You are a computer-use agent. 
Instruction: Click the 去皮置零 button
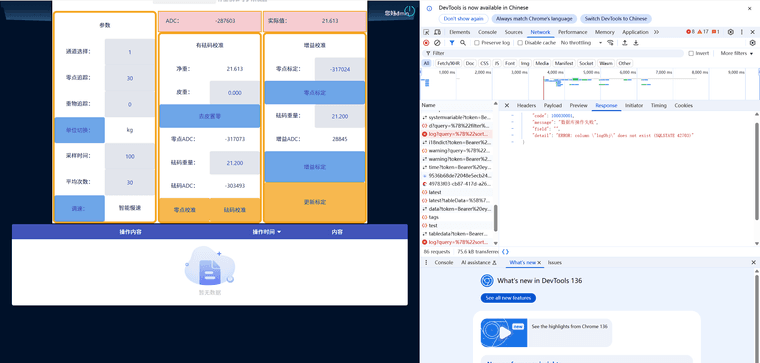coord(210,116)
